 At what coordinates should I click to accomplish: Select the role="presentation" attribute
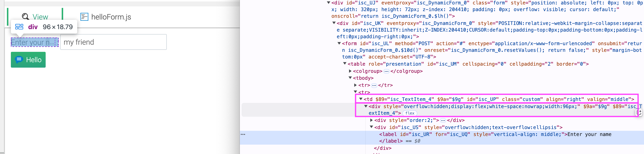(396, 64)
